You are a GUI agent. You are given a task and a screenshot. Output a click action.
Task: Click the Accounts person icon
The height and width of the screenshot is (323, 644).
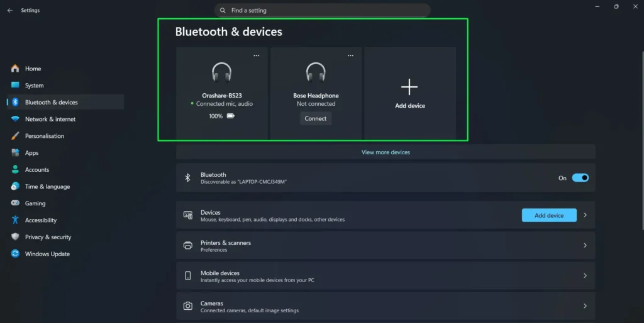point(15,169)
